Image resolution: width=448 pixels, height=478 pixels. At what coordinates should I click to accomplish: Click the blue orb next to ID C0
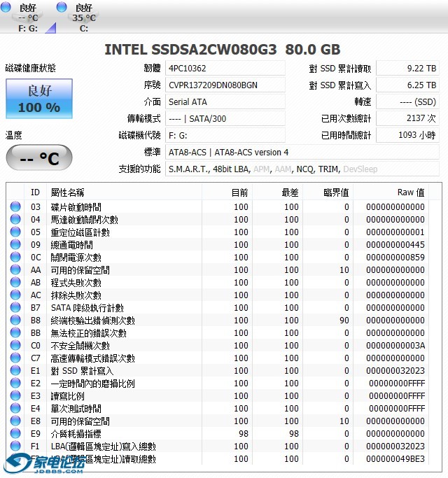15,346
